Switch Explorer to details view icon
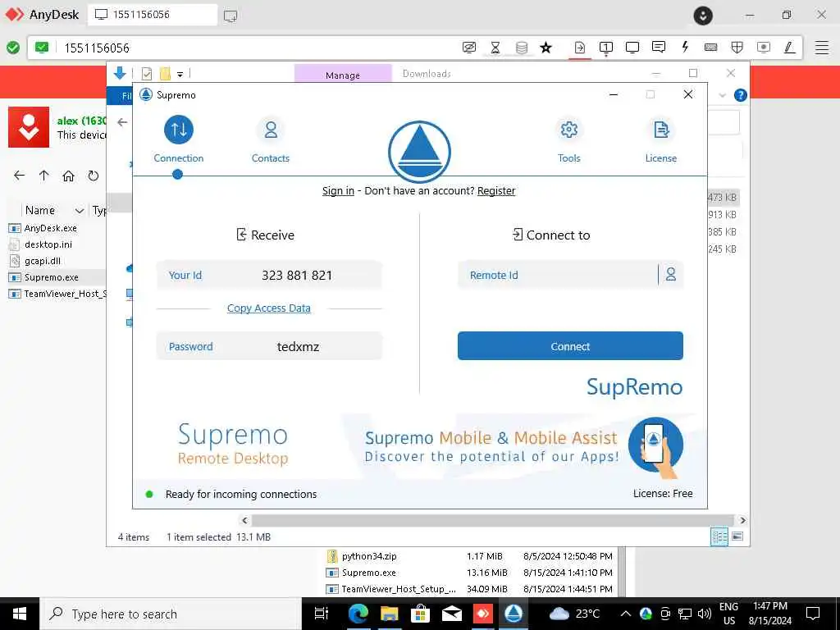This screenshot has height=630, width=840. coord(719,536)
